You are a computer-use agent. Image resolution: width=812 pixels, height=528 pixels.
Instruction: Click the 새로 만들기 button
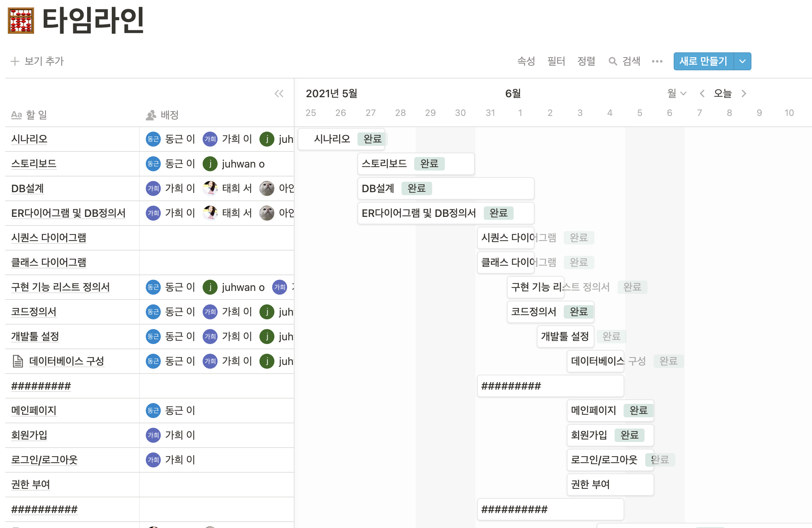point(704,61)
